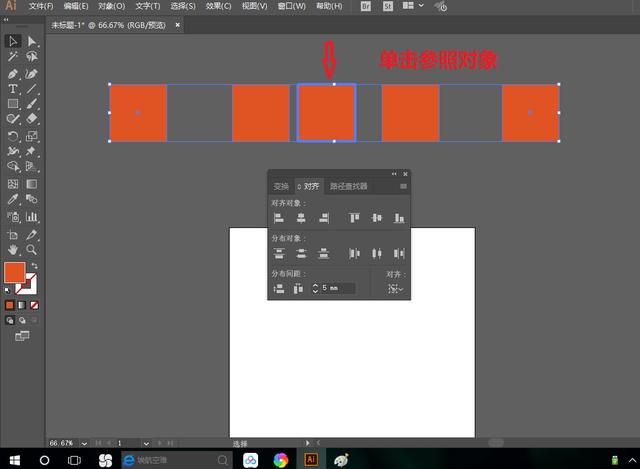The image size is (640, 469).
Task: Select the Symbol Sprayer tool
Action: (x=13, y=217)
